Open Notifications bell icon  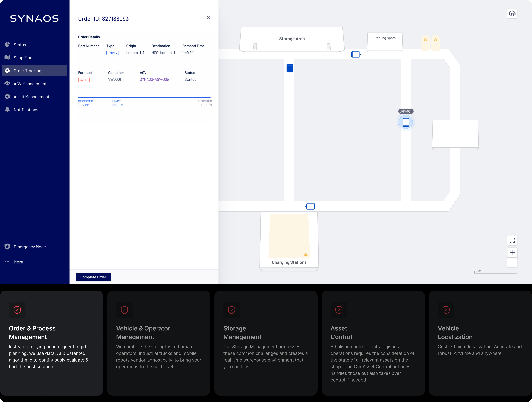7,109
